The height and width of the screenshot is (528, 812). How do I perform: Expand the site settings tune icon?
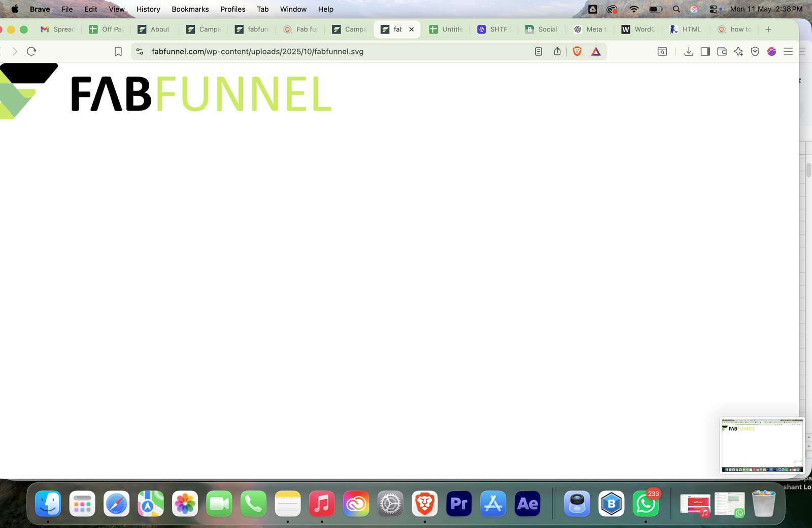pyautogui.click(x=140, y=51)
